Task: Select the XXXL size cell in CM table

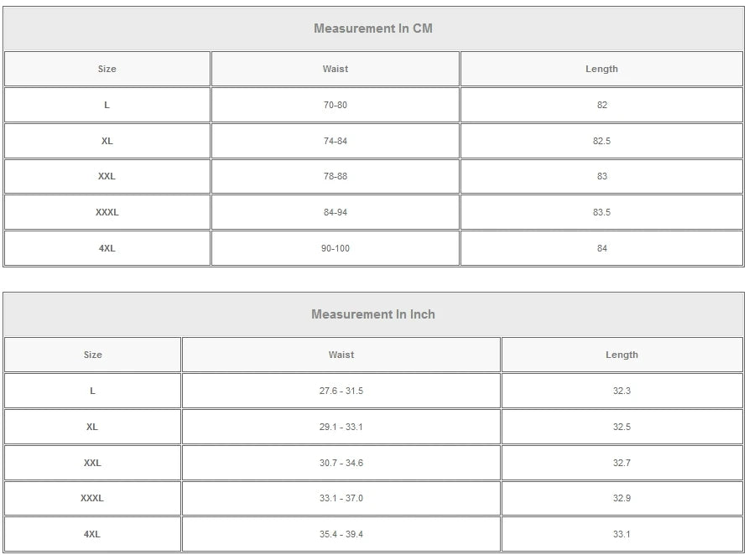Action: tap(107, 212)
